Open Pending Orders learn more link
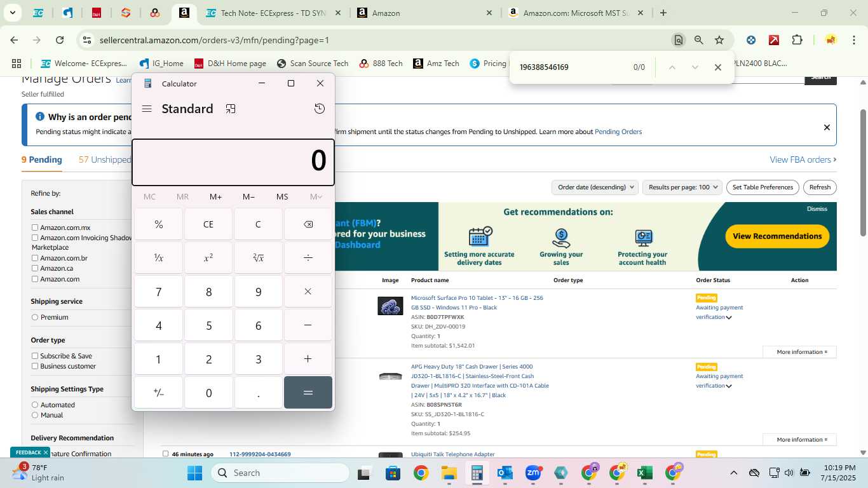868x488 pixels. [618, 132]
